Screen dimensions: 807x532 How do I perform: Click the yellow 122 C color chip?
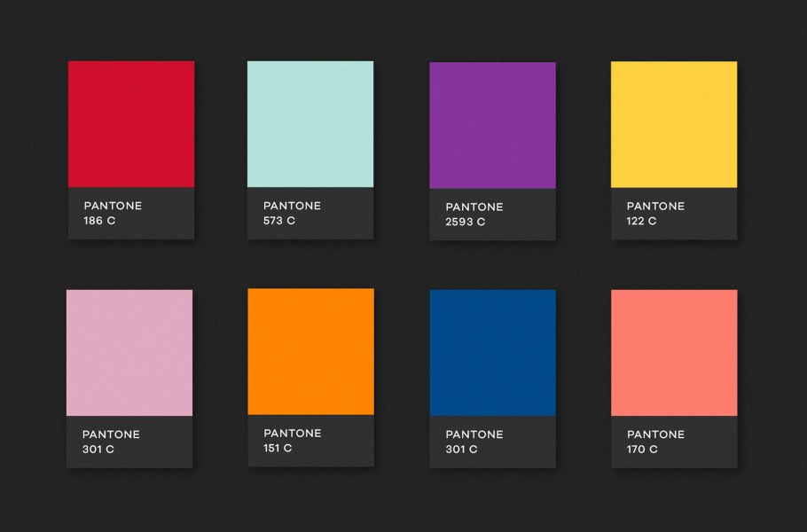point(672,124)
